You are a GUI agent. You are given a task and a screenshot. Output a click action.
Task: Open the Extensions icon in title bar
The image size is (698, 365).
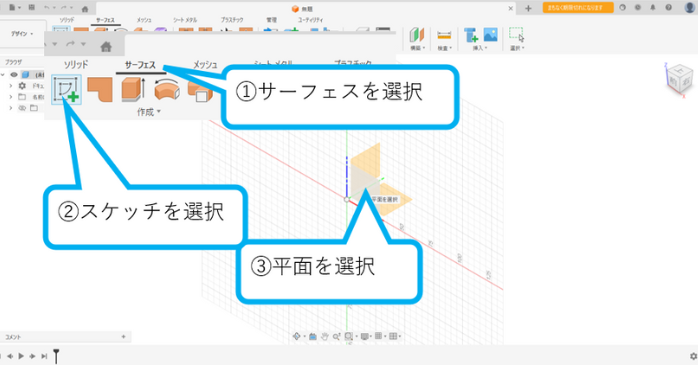622,8
